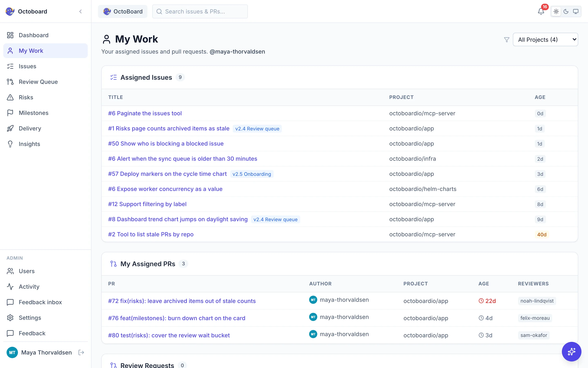Click the Settings gear icon
Image resolution: width=588 pixels, height=368 pixels.
tap(10, 318)
